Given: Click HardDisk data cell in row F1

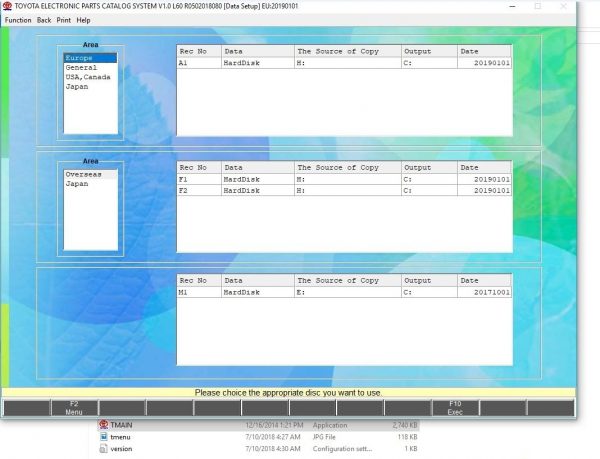Looking at the screenshot, I should click(258, 179).
